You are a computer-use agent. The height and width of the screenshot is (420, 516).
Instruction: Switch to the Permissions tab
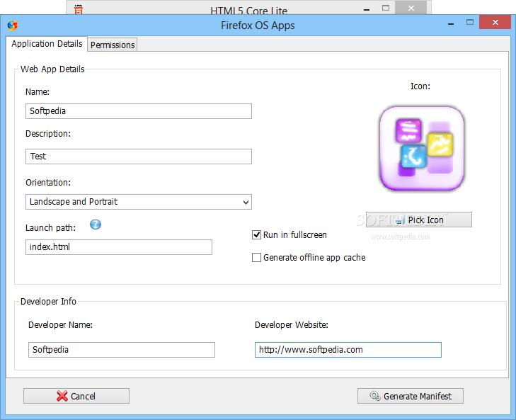pos(113,45)
